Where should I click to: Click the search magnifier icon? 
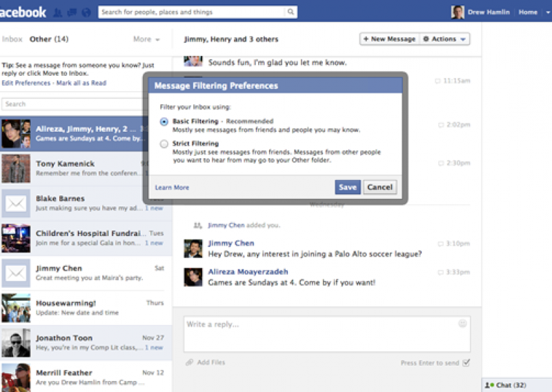click(x=290, y=12)
